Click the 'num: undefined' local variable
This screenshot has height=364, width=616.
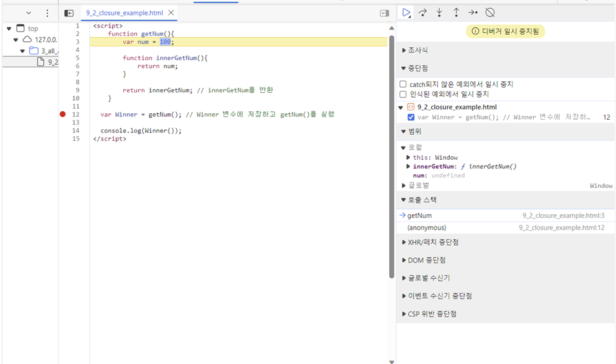[438, 175]
